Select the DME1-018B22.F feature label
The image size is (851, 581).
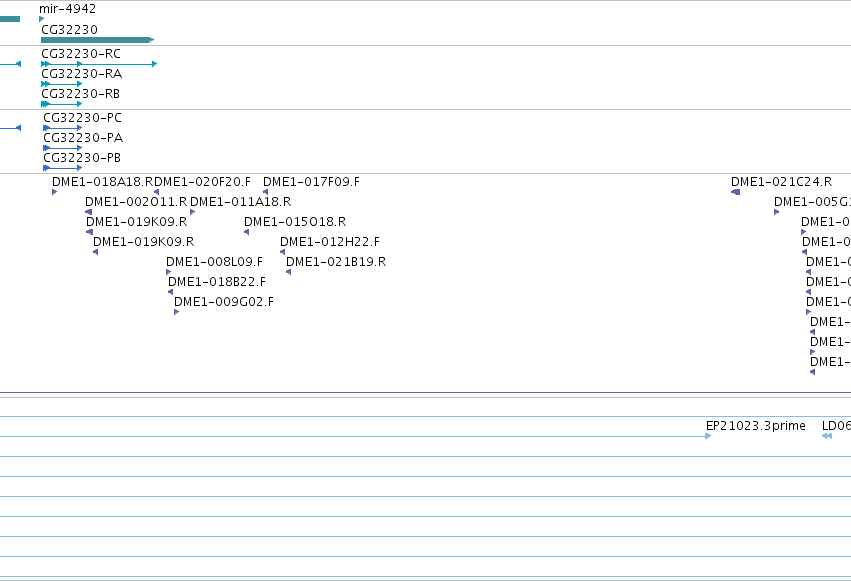[x=217, y=282]
